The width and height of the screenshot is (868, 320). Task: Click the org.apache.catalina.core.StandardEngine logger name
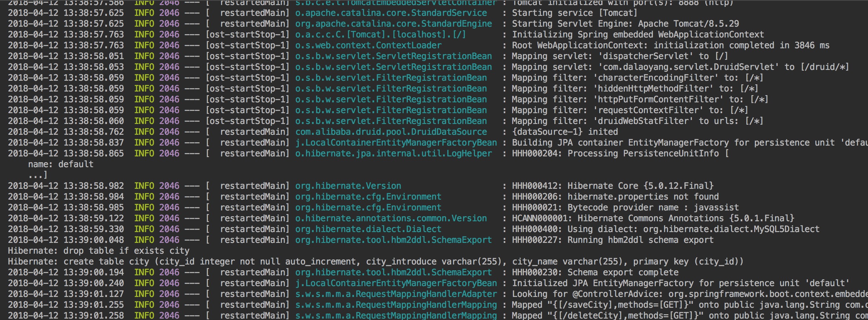[393, 24]
